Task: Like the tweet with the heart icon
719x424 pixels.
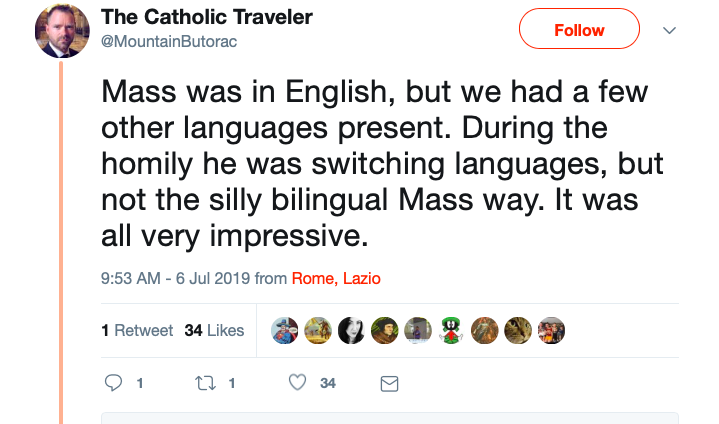Action: pyautogui.click(x=297, y=383)
